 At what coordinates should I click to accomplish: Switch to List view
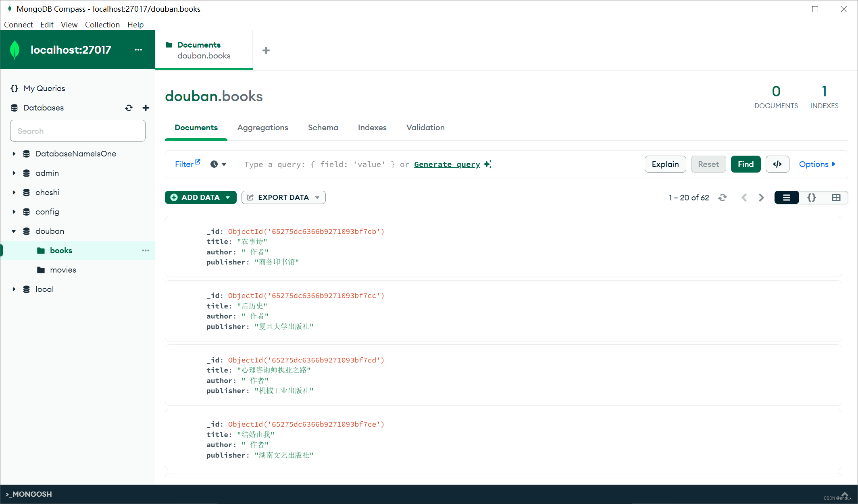coord(786,198)
